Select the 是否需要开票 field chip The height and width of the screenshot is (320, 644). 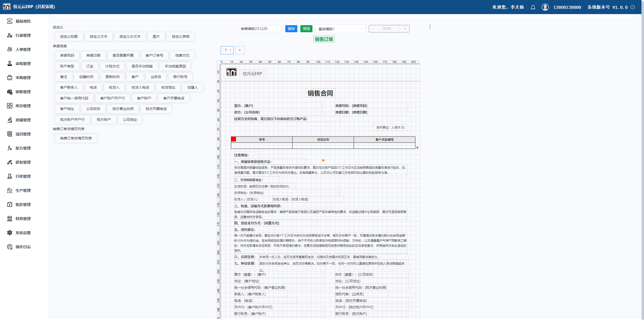(x=123, y=55)
